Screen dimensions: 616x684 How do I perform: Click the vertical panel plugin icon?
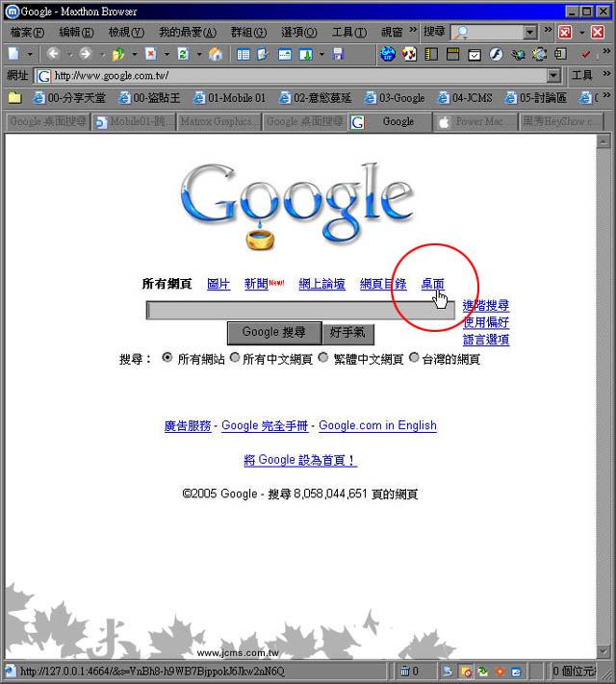(431, 54)
